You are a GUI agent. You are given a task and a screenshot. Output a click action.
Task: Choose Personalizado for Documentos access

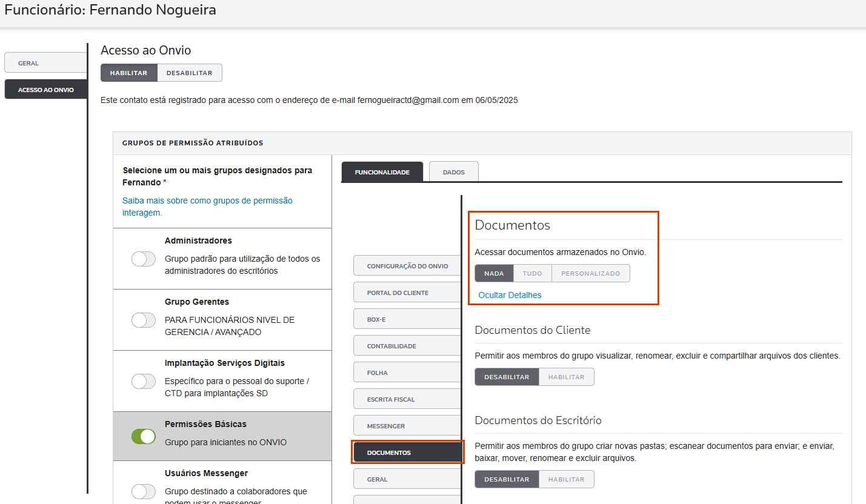590,273
